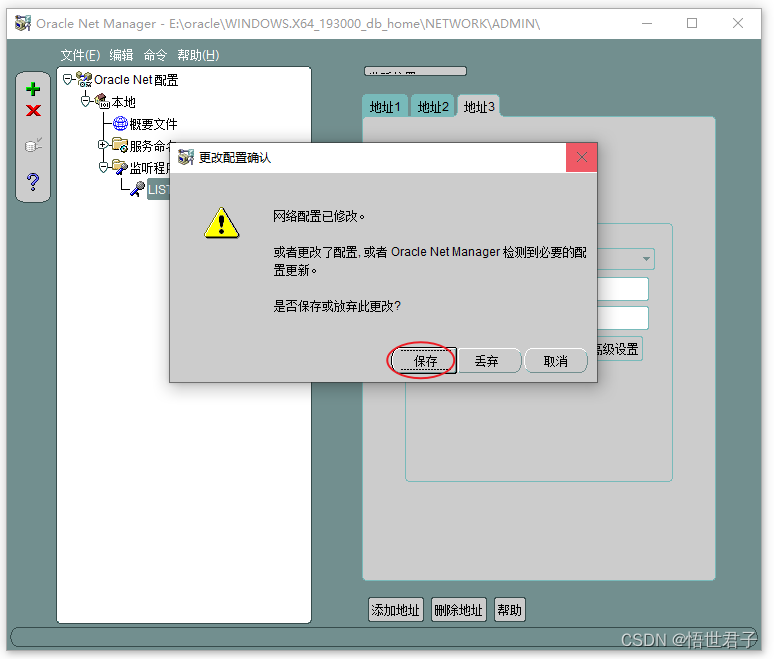Collapse the 本地 tree node
This screenshot has height=659, width=774.
[85, 101]
